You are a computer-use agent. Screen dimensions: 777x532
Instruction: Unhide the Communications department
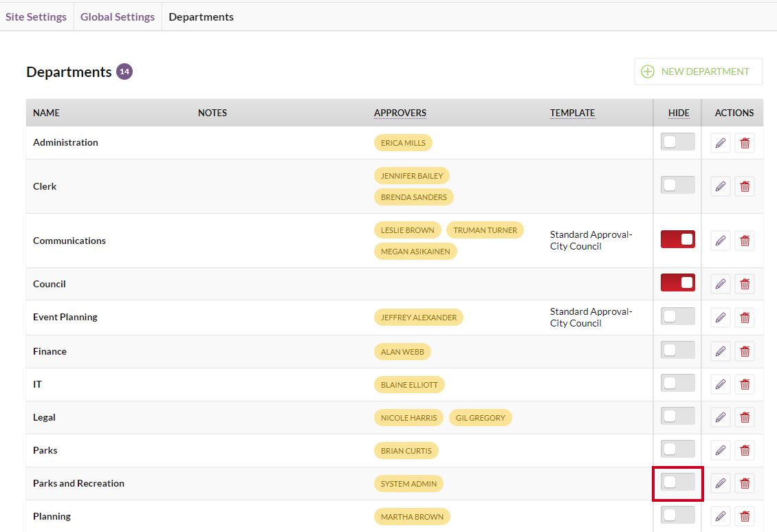(678, 239)
